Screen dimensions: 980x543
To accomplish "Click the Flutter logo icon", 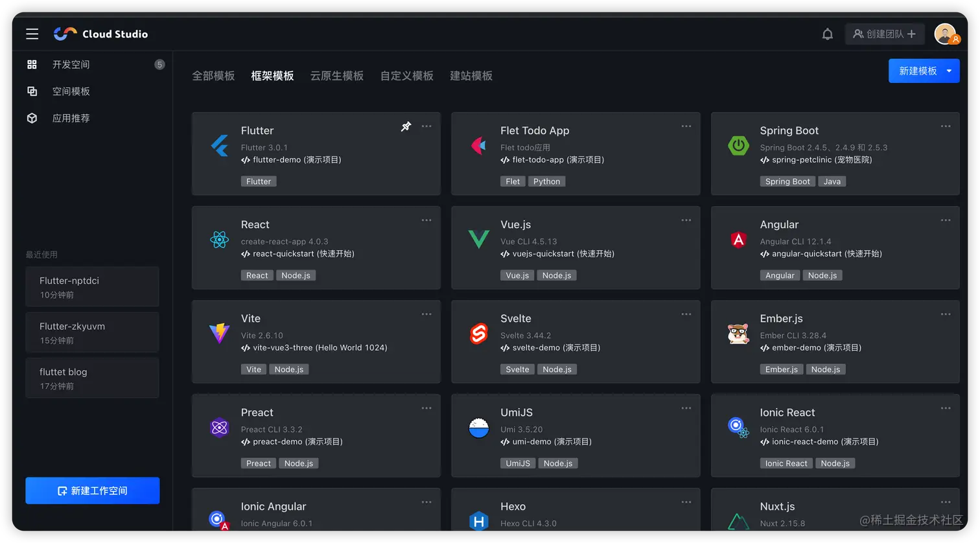I will click(220, 146).
